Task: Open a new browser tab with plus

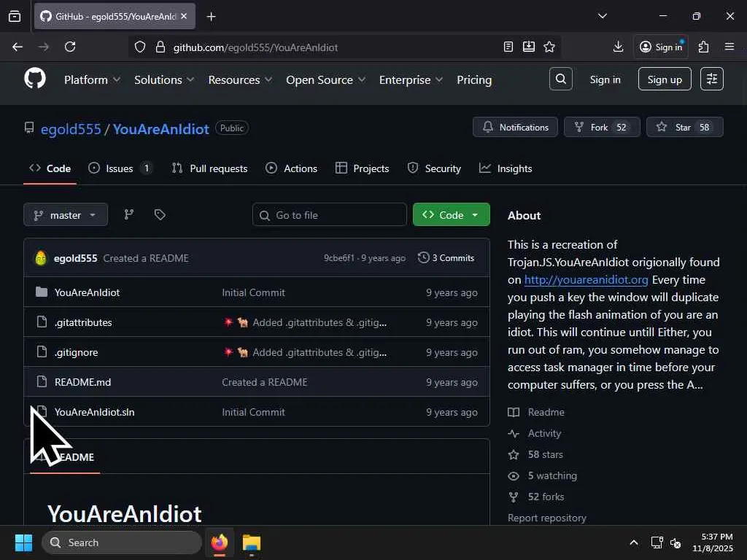Action: (x=211, y=17)
